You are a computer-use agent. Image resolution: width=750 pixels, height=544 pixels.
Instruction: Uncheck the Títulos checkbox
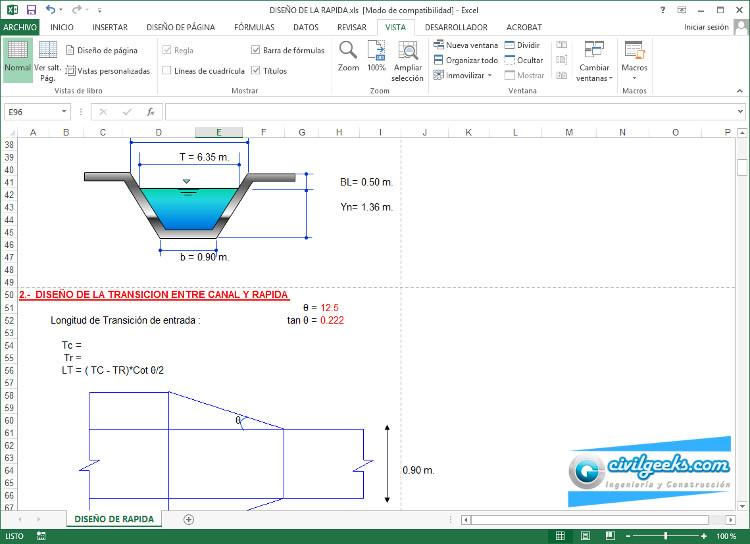256,71
